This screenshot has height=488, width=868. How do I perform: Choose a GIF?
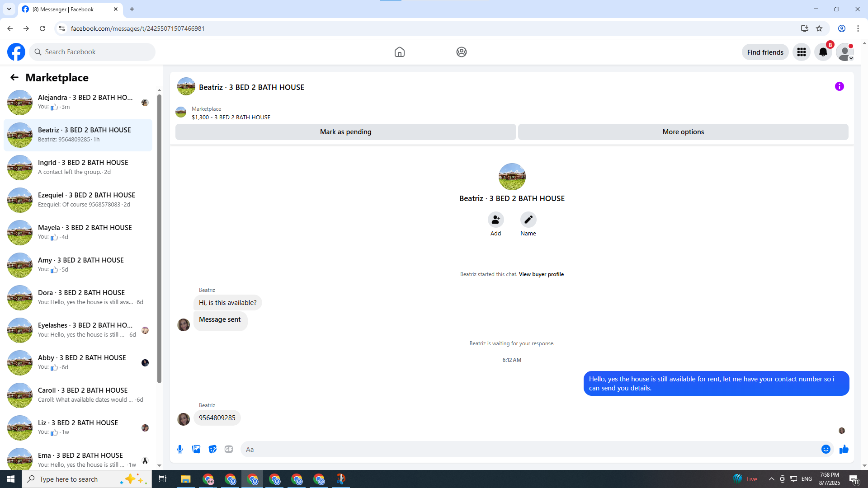click(x=229, y=449)
